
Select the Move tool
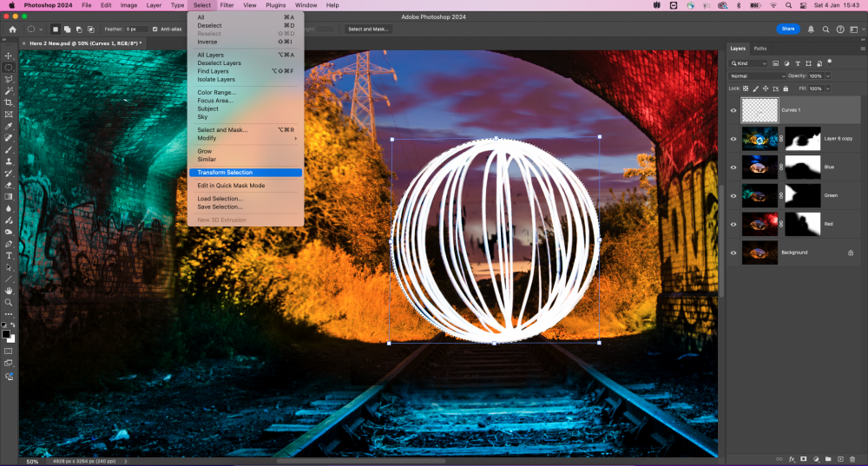point(9,56)
